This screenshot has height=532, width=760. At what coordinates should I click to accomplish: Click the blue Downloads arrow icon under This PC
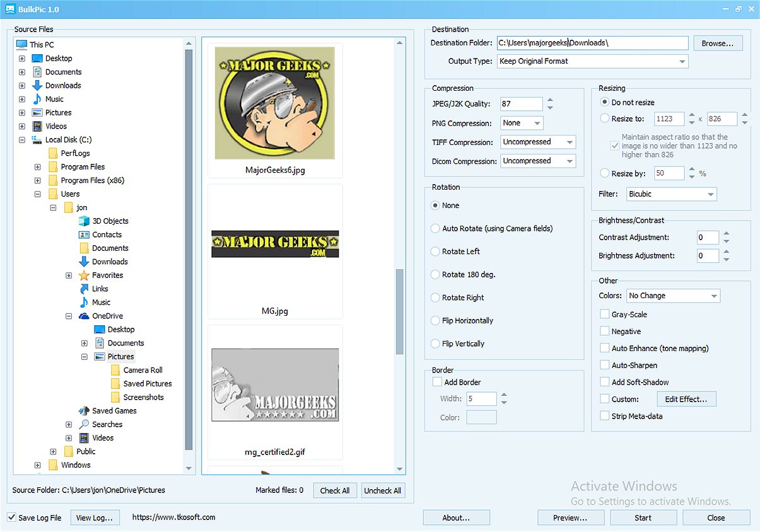pos(37,85)
